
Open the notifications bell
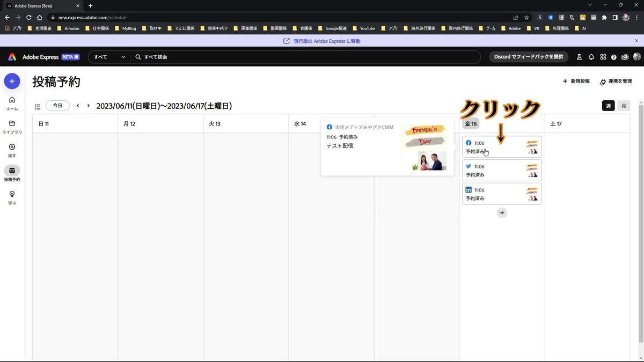pos(591,57)
